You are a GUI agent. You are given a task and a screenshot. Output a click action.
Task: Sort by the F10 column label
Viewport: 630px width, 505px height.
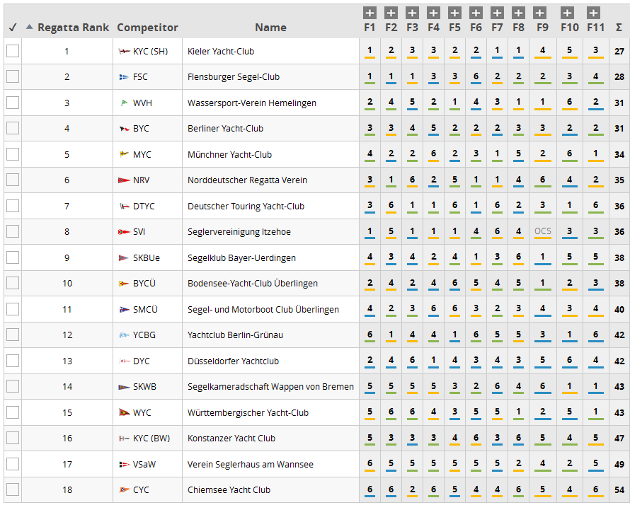570,27
